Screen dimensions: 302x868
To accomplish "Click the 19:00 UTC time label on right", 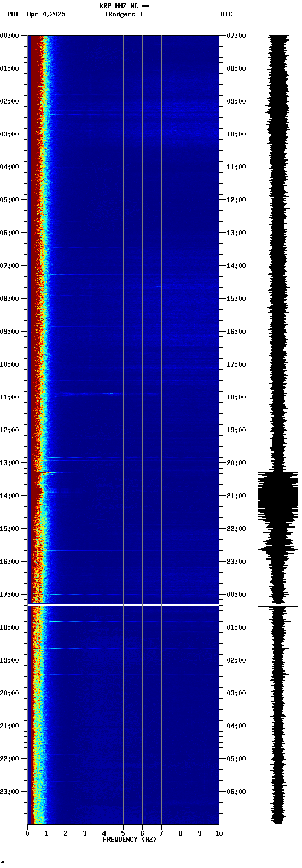I will 236,430.
